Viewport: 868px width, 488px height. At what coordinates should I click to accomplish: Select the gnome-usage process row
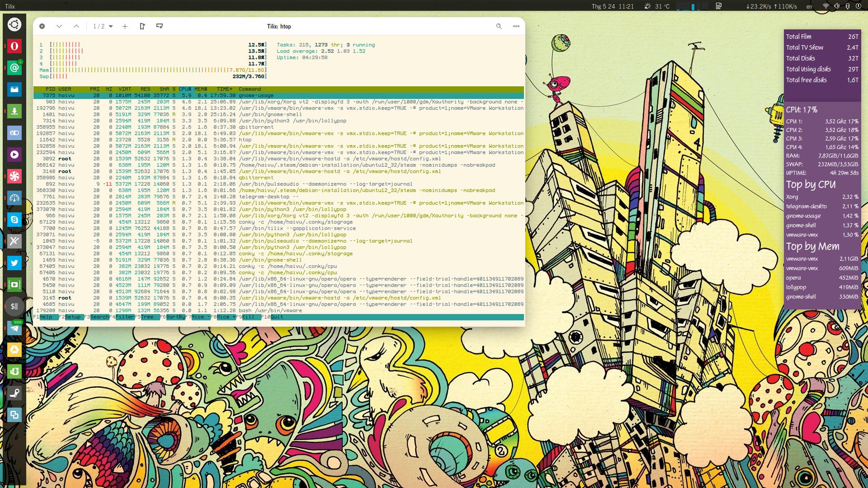(x=278, y=96)
